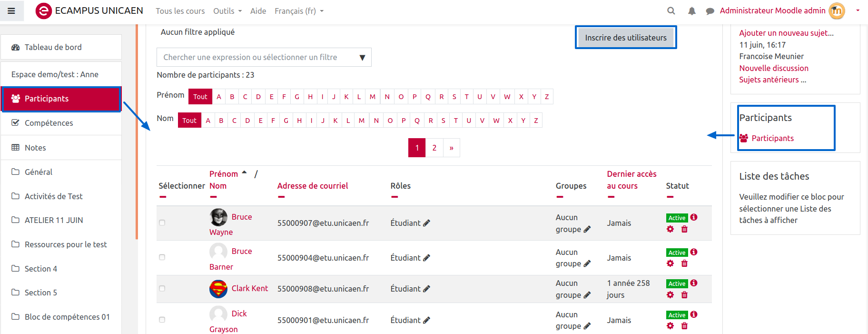The image size is (868, 334).
Task: Click trash icon to unenrol Bruce Wayne
Action: coord(684,229)
